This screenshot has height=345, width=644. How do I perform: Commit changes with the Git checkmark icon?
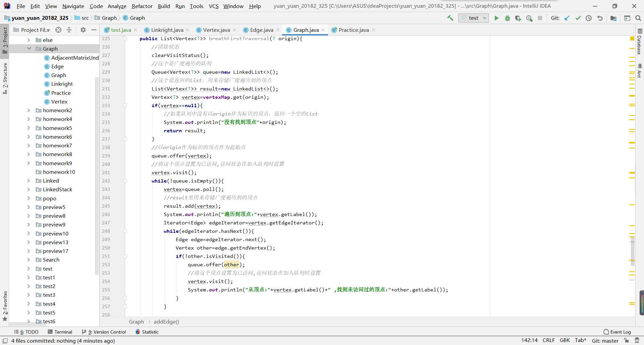578,18
